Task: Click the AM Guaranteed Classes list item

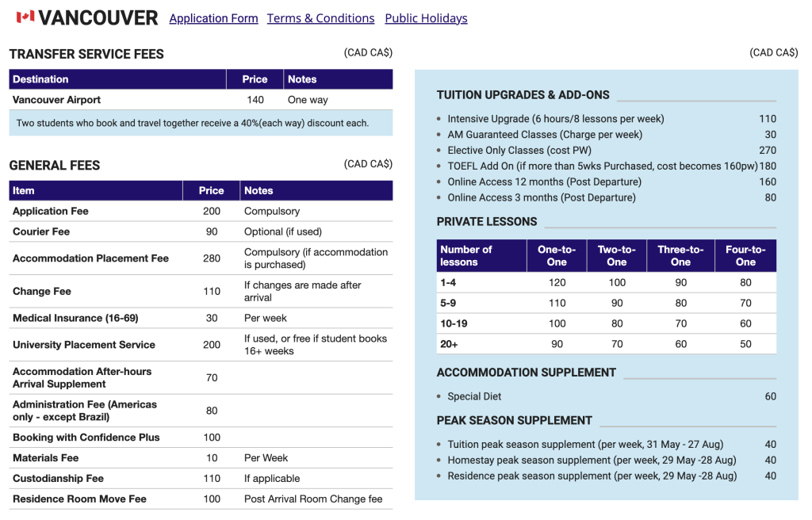Action: (x=545, y=135)
